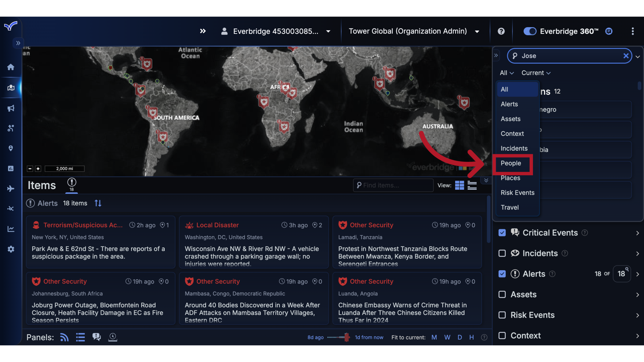Open the Current filter dropdown
This screenshot has height=362, width=644.
coord(536,73)
